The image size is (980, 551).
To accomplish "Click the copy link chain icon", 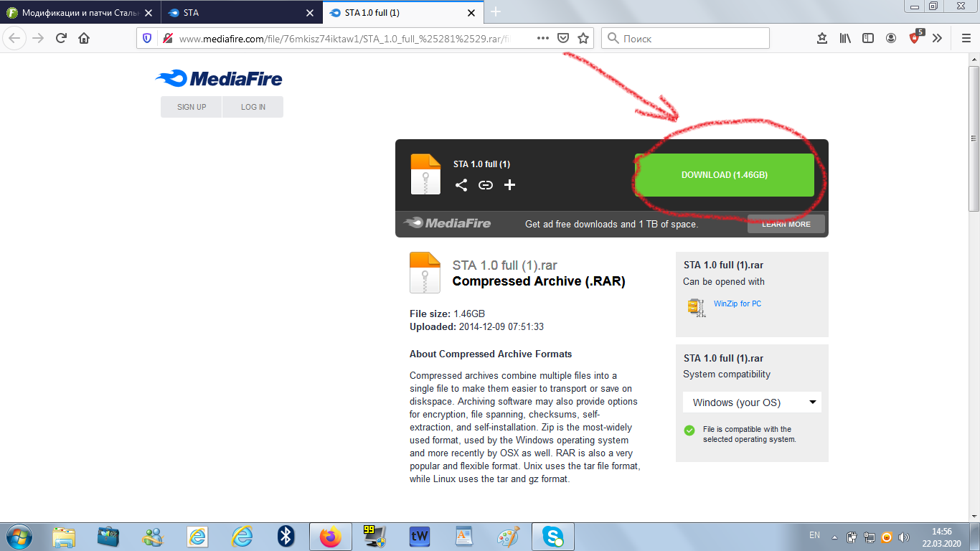I will (486, 185).
